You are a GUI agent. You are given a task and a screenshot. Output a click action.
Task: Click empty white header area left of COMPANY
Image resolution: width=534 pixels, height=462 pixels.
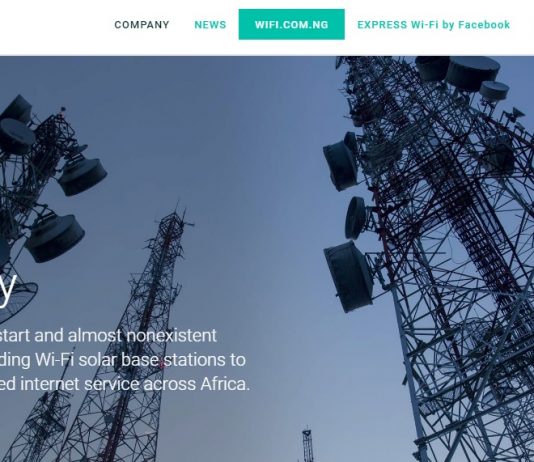point(54,26)
